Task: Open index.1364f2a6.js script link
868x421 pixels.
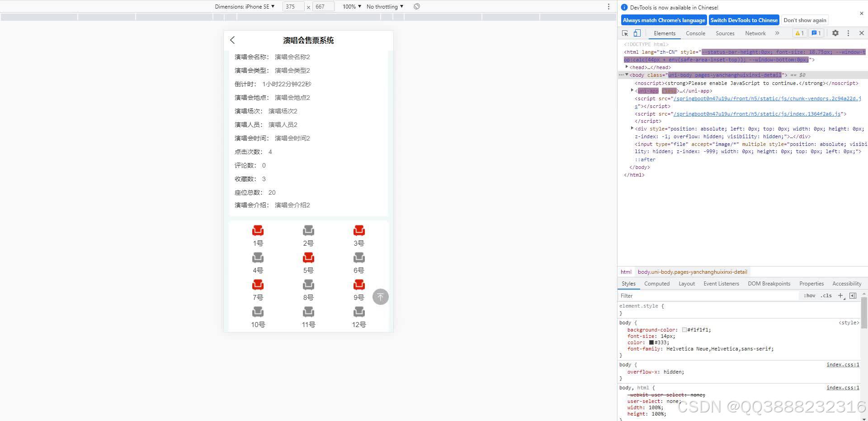Action: click(x=757, y=114)
